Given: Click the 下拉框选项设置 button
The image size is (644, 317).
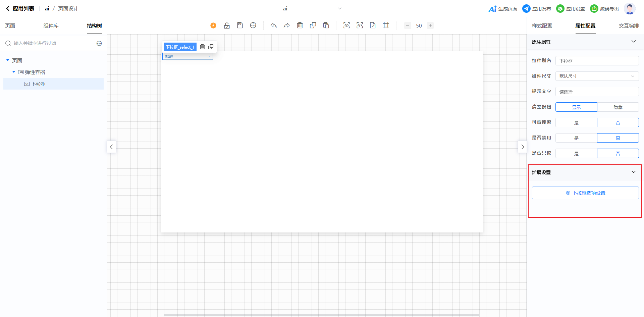Looking at the screenshot, I should (585, 193).
